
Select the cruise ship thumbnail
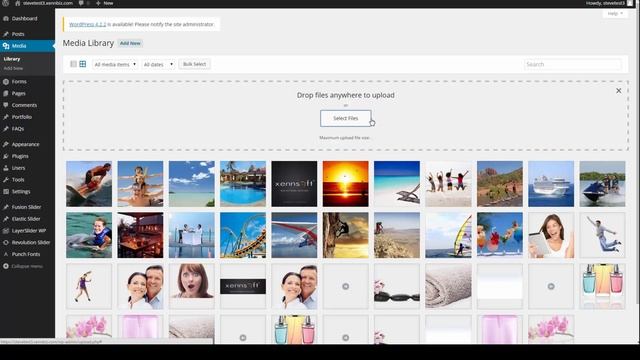pyautogui.click(x=551, y=184)
